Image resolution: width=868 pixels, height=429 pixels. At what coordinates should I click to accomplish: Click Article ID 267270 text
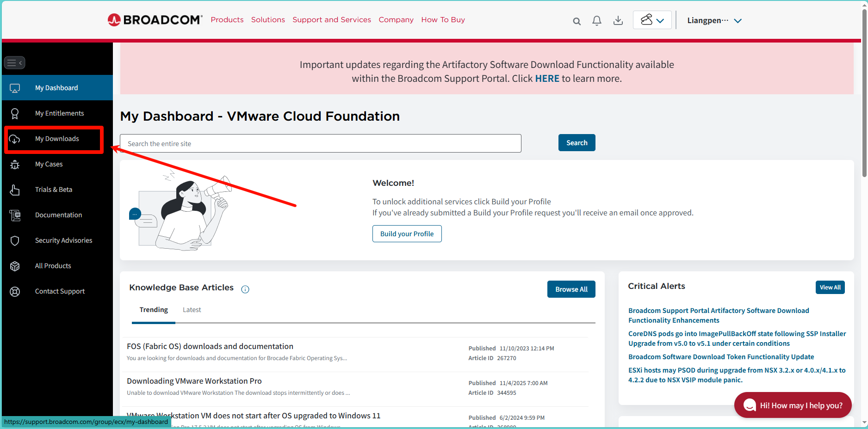[492, 358]
